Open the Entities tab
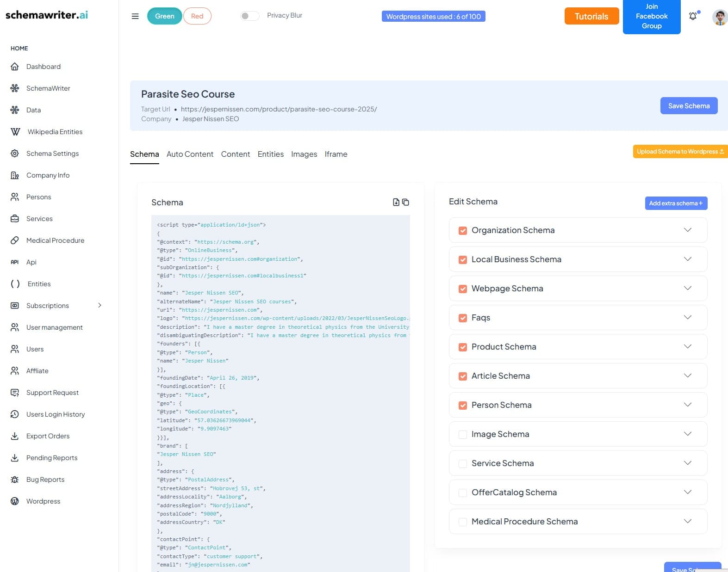 point(271,154)
